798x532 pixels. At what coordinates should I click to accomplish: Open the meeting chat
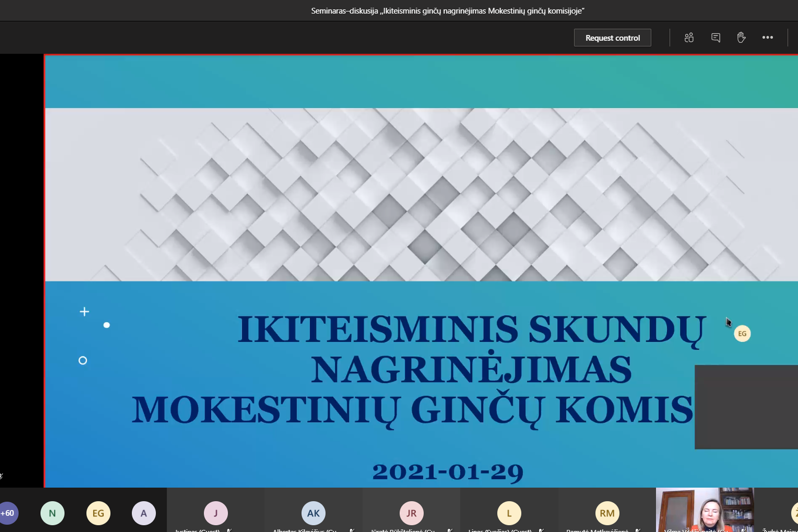pos(716,37)
